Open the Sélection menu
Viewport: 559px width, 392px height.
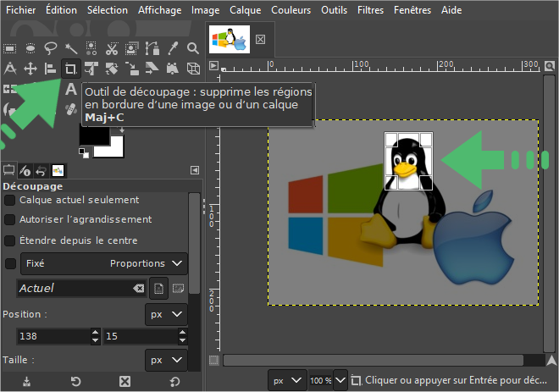pyautogui.click(x=108, y=10)
